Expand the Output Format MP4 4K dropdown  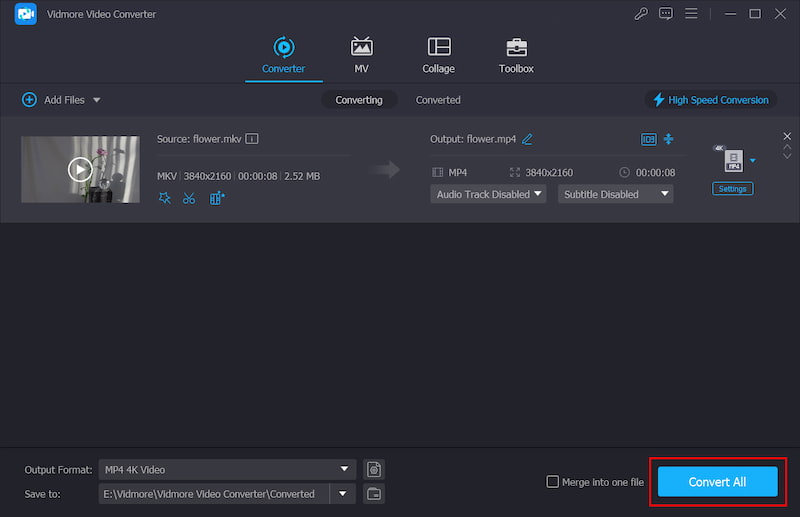pyautogui.click(x=344, y=469)
